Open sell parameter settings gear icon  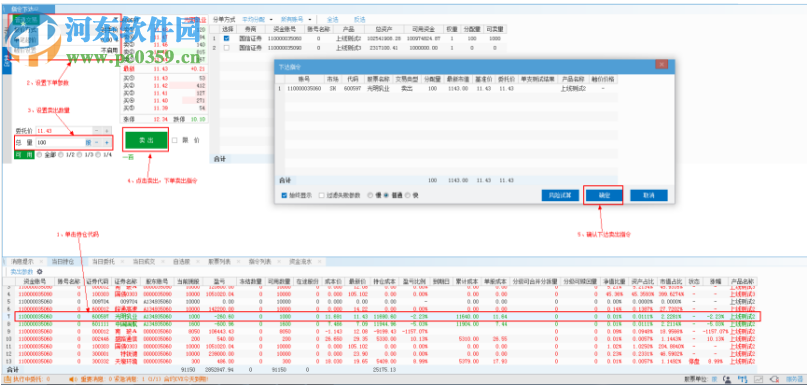40,271
